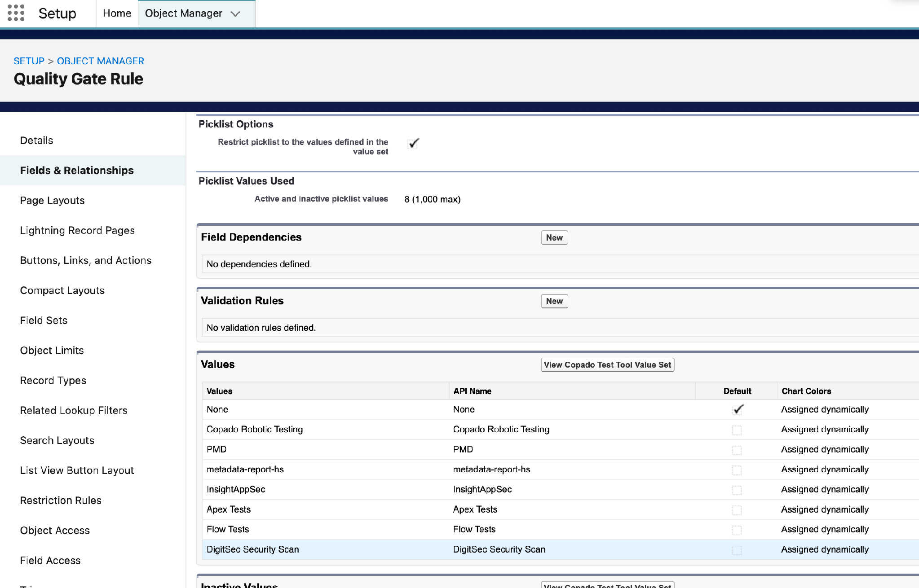Click the '8 (1,000 max)' value
919x588 pixels.
(x=433, y=199)
